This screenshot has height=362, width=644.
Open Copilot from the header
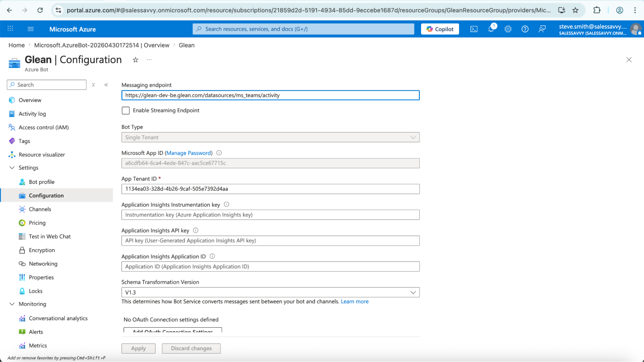pos(440,29)
